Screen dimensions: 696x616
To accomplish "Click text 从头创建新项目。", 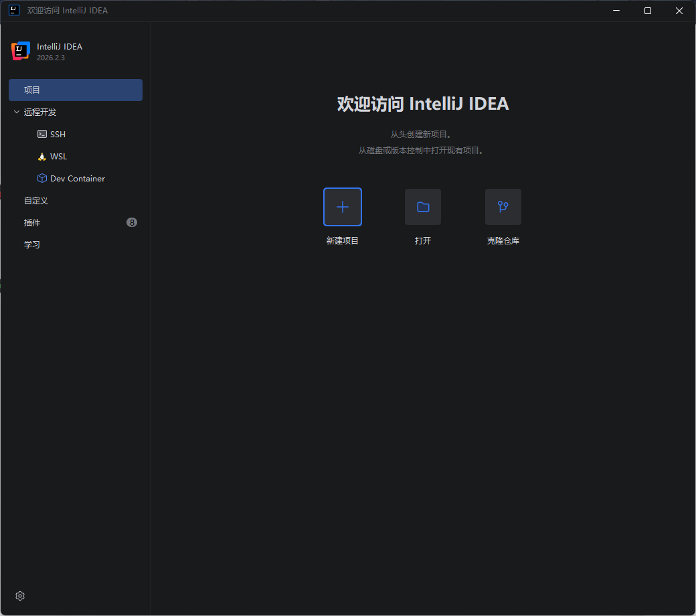I will click(422, 134).
